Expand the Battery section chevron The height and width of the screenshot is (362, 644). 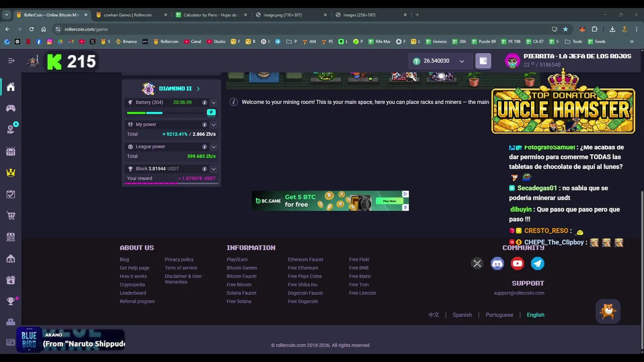point(213,103)
